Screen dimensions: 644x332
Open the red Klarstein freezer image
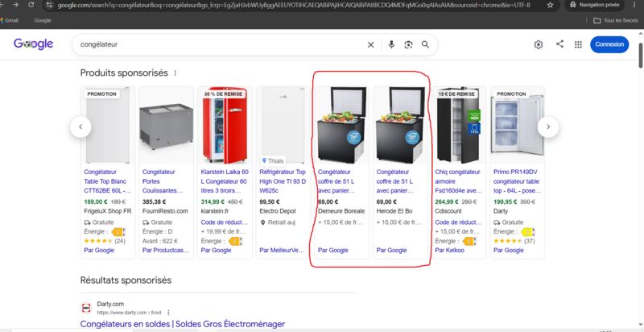[x=225, y=126]
